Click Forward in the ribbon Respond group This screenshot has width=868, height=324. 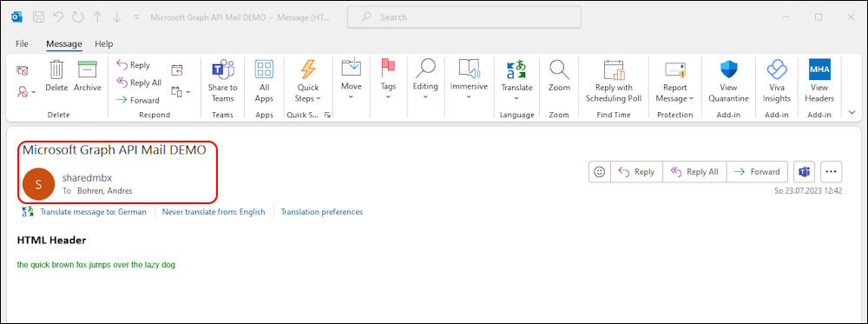click(138, 100)
